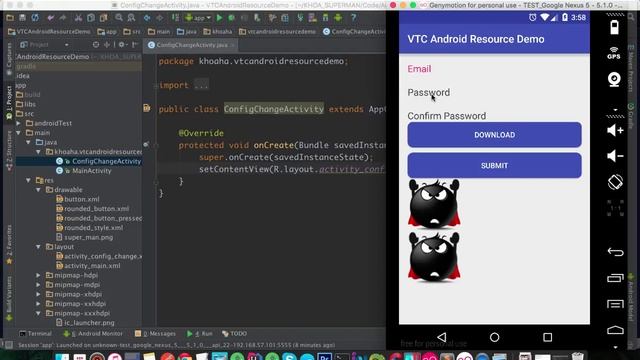The image size is (640, 360).
Task: Open Project panel settings gear
Action: click(x=122, y=44)
